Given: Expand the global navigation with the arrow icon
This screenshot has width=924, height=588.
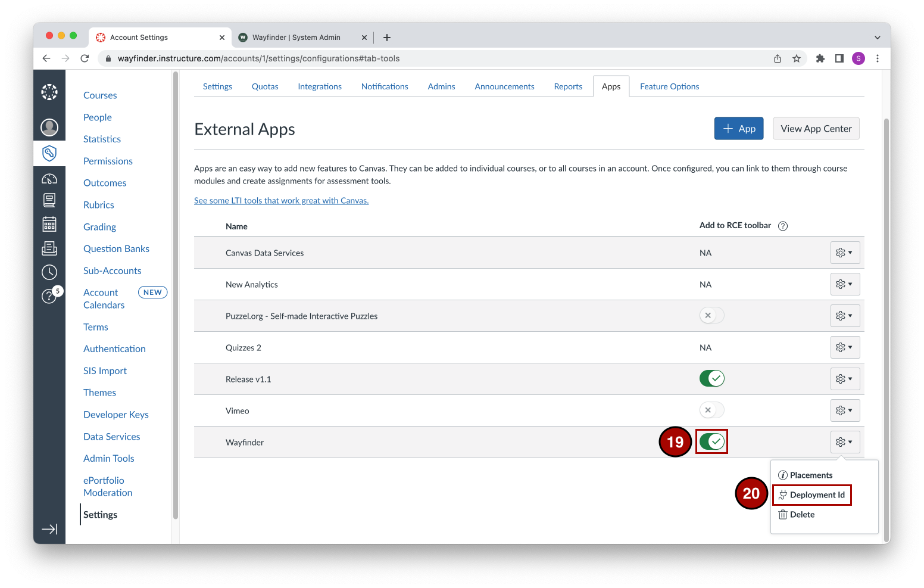Looking at the screenshot, I should click(49, 529).
